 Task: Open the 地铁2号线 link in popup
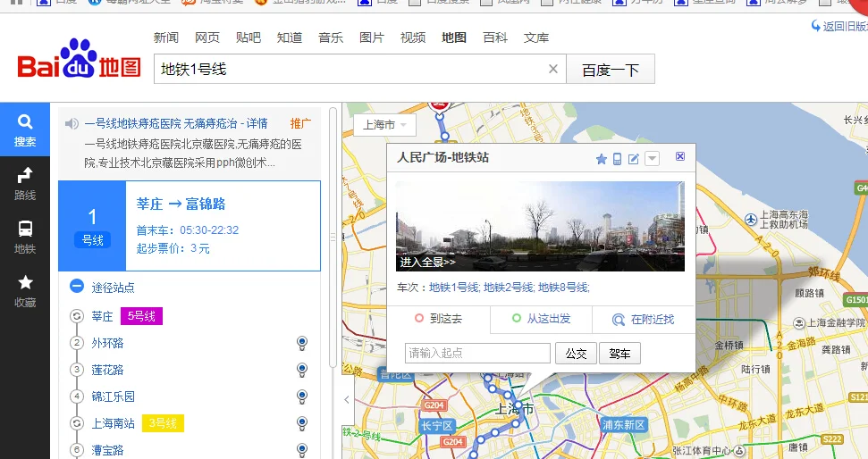[509, 288]
